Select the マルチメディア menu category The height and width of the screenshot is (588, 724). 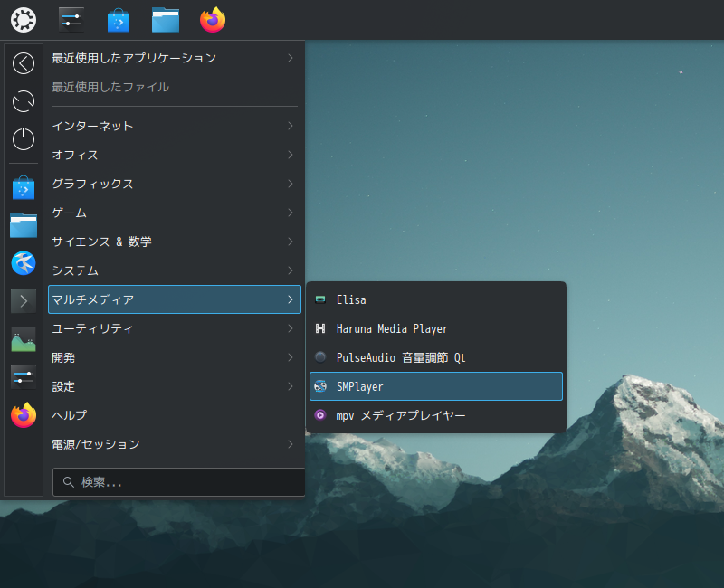[x=175, y=299]
